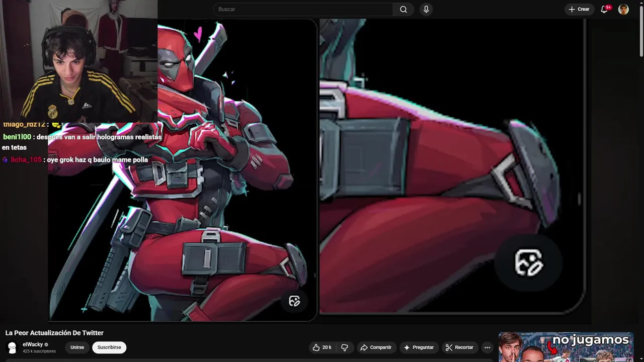Click the Preguntar button

(x=418, y=347)
